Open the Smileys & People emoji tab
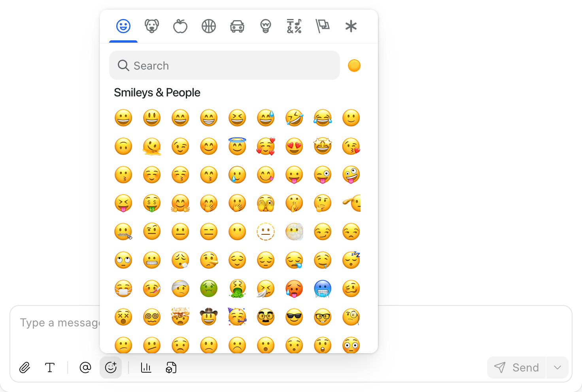Image resolution: width=582 pixels, height=392 pixels. [x=123, y=26]
